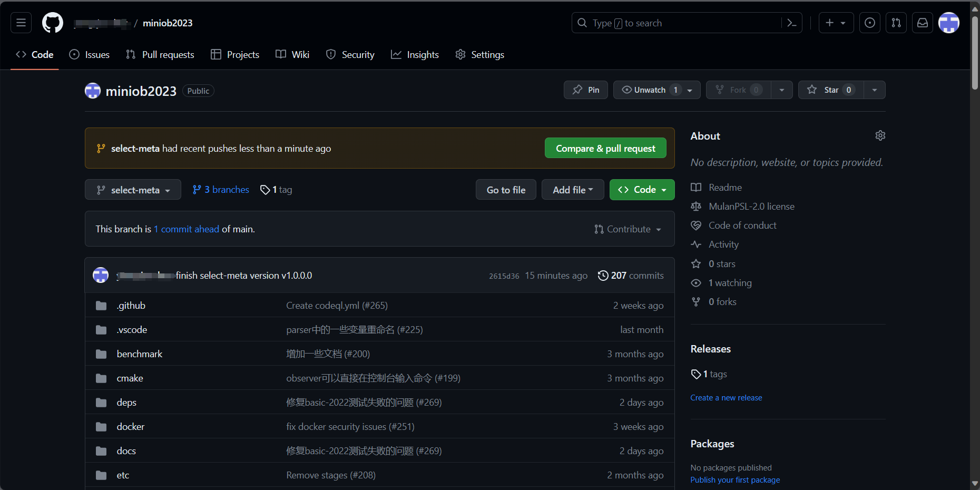The image size is (980, 490).
Task: Open the 1 tag link near branches
Action: click(x=276, y=190)
